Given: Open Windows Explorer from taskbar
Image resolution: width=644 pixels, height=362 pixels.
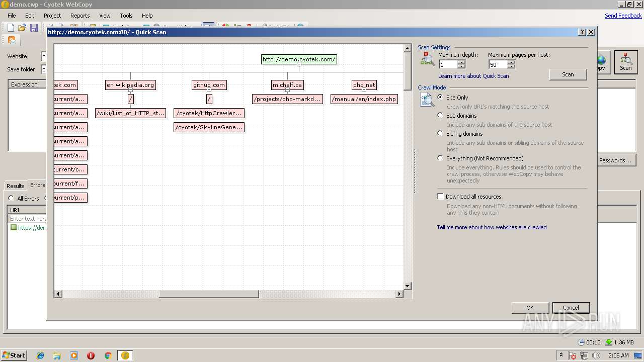Looking at the screenshot, I should click(x=57, y=355).
